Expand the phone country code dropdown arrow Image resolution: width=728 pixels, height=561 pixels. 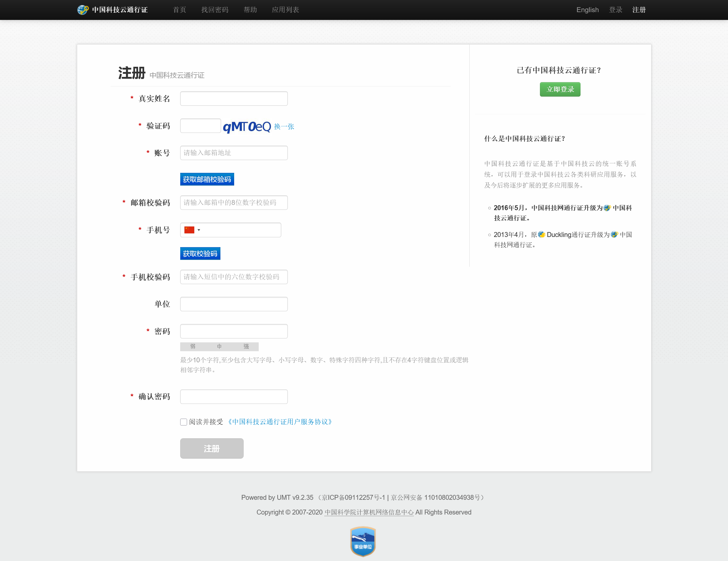click(x=199, y=230)
